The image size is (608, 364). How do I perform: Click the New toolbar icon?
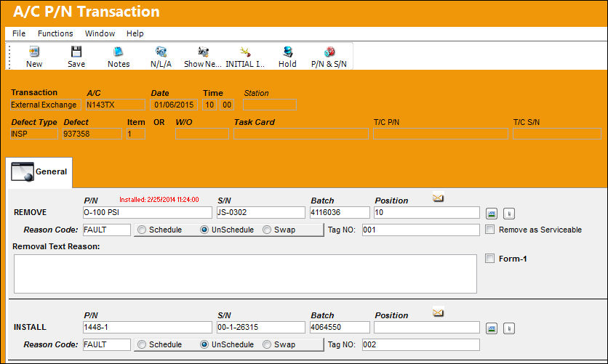tap(34, 52)
